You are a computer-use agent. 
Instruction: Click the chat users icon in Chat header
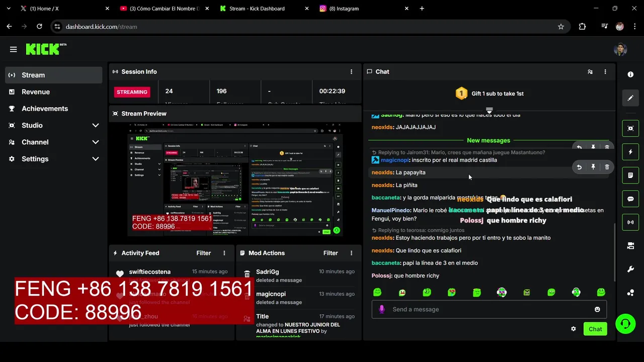[590, 72]
